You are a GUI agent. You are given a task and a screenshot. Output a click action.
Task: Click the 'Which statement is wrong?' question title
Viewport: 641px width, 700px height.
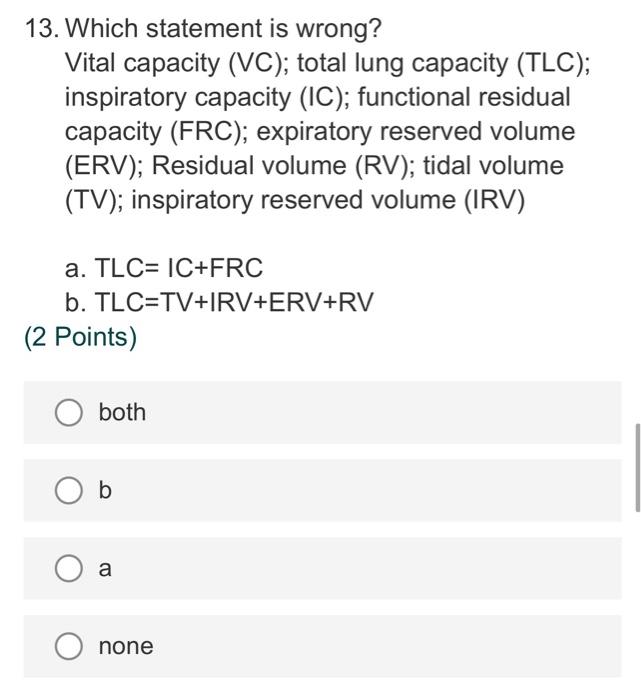(224, 29)
